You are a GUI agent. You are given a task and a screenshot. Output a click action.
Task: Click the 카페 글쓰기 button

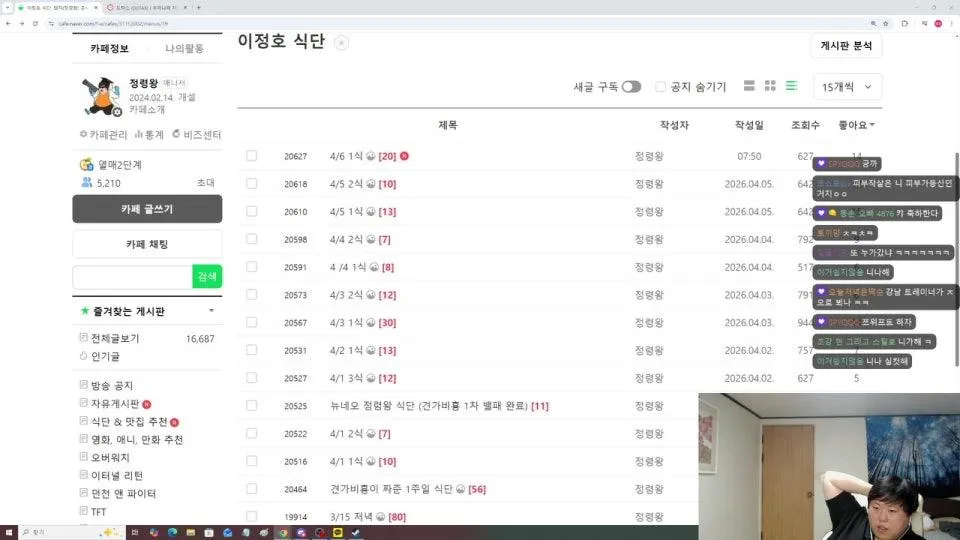pyautogui.click(x=147, y=209)
